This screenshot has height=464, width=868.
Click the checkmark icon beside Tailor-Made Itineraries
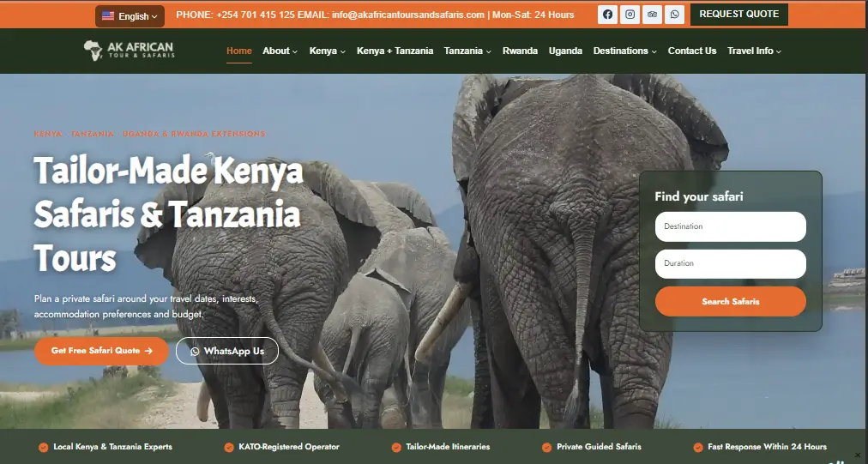395,448
